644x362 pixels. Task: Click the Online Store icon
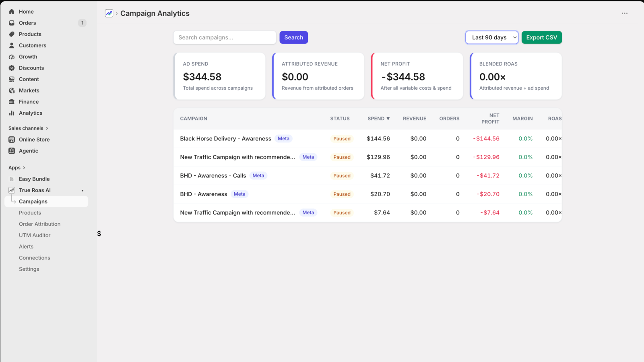click(x=12, y=140)
